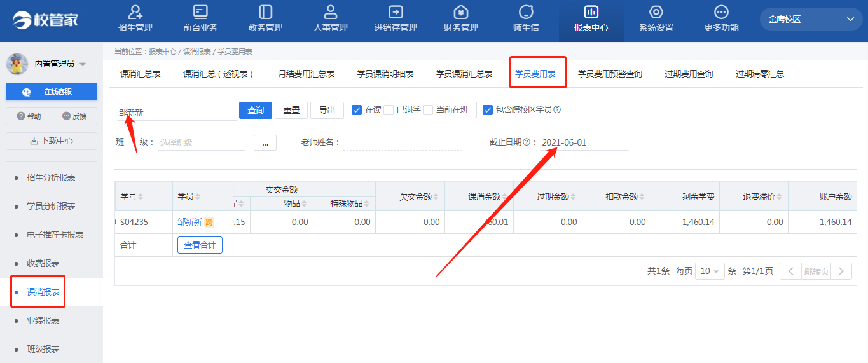This screenshot has height=363, width=868.
Task: Switch to 课消汇总（透视表）tab
Action: click(219, 74)
